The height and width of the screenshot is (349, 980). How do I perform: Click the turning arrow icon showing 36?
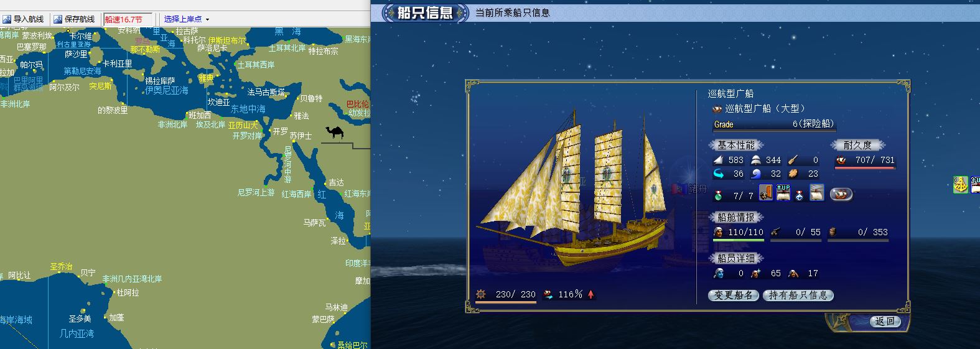[x=719, y=174]
